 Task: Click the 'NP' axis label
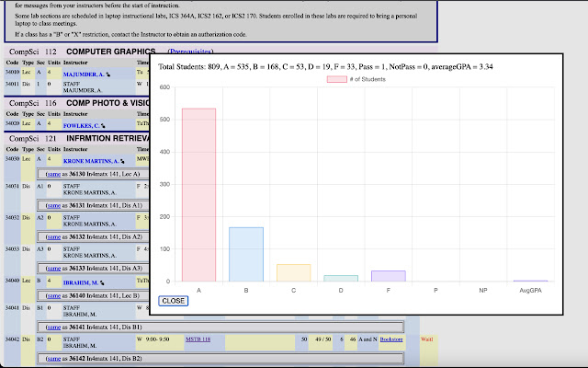(483, 291)
